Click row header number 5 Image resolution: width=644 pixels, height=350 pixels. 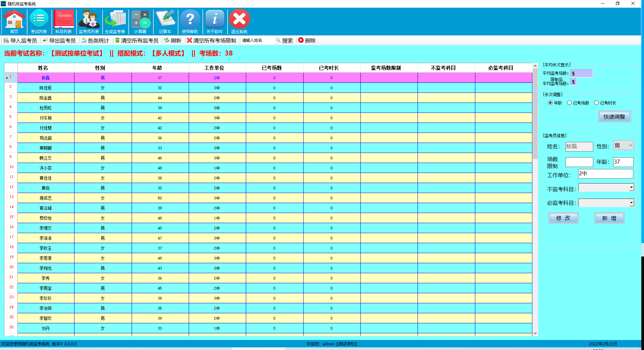11,118
